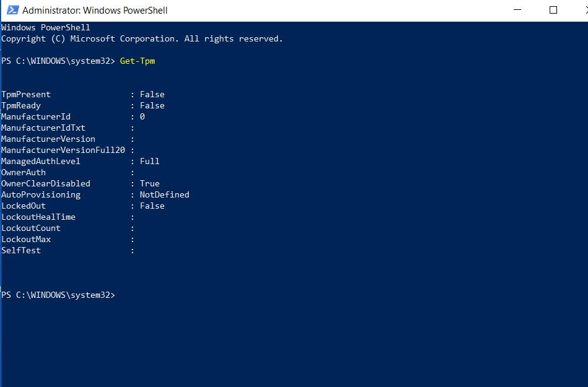The image size is (588, 387).
Task: Minimize the PowerShell window
Action: [x=517, y=10]
